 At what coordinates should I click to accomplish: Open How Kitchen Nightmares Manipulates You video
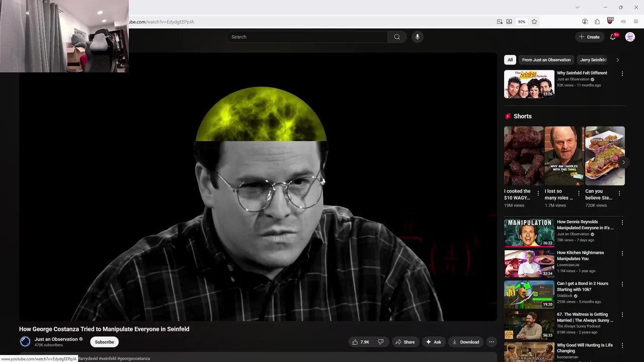point(529,263)
